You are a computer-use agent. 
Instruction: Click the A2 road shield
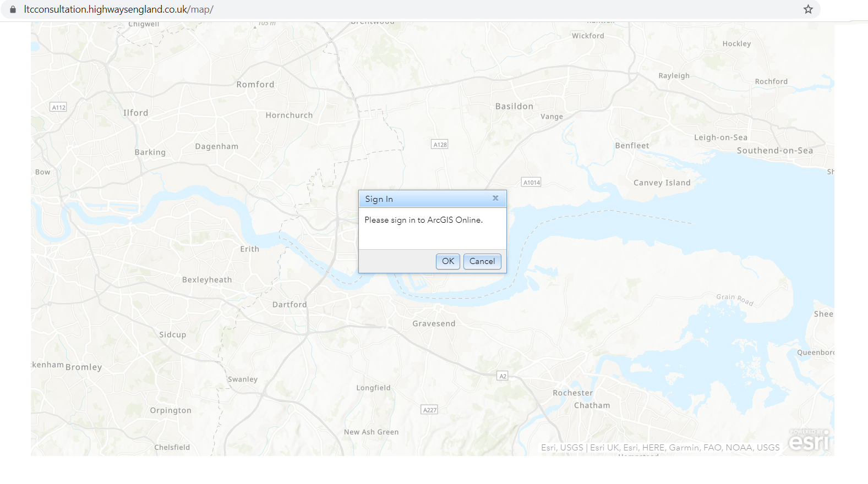click(x=503, y=376)
